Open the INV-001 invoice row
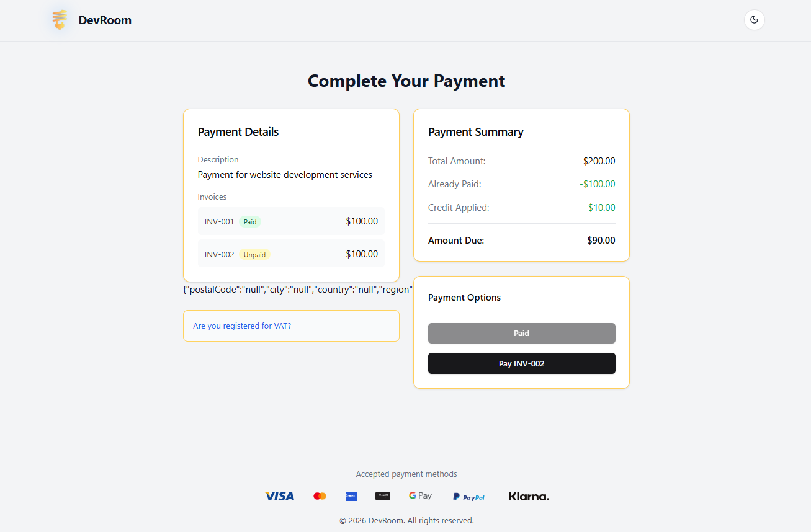Viewport: 811px width, 532px height. [291, 221]
